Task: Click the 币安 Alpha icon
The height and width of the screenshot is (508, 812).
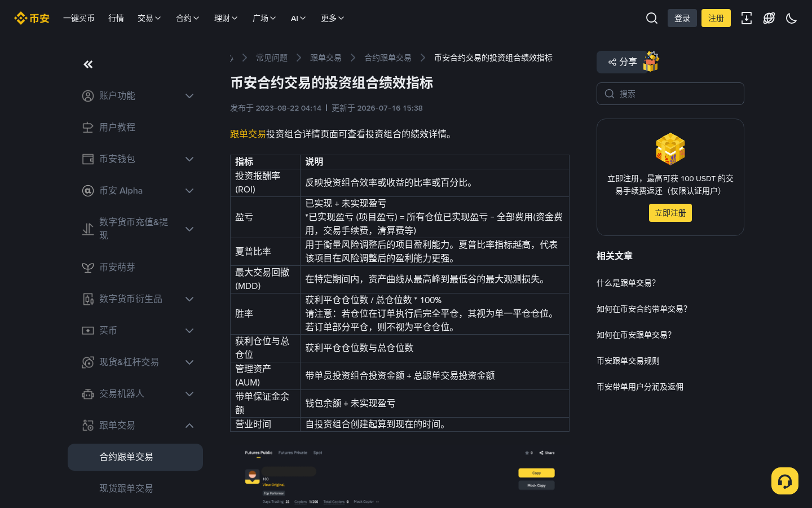Action: click(x=88, y=191)
